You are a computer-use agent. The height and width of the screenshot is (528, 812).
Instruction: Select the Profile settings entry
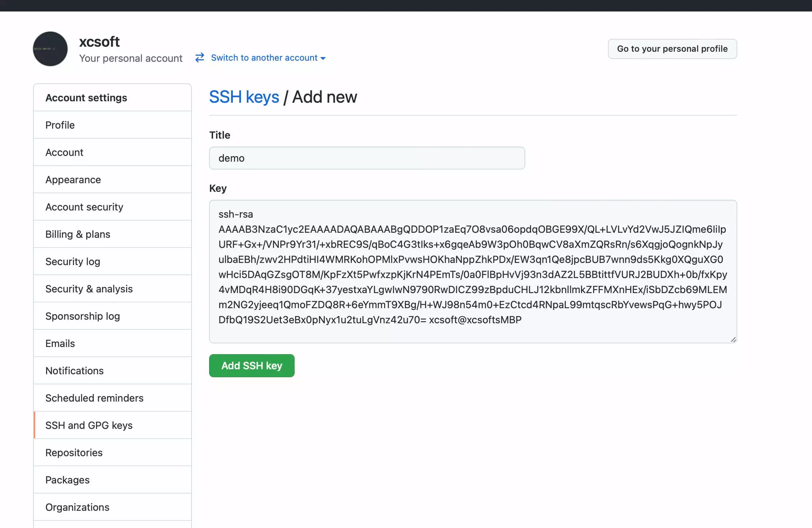(60, 125)
